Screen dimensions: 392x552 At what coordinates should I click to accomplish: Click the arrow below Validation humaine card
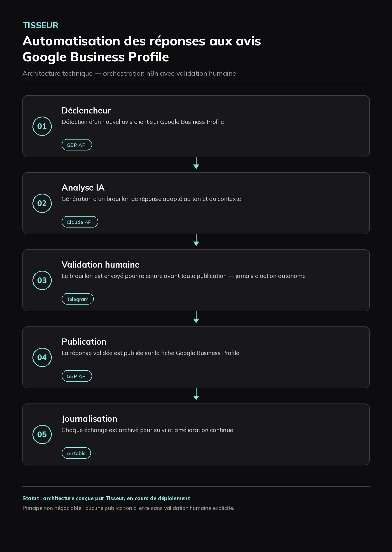pos(196,317)
